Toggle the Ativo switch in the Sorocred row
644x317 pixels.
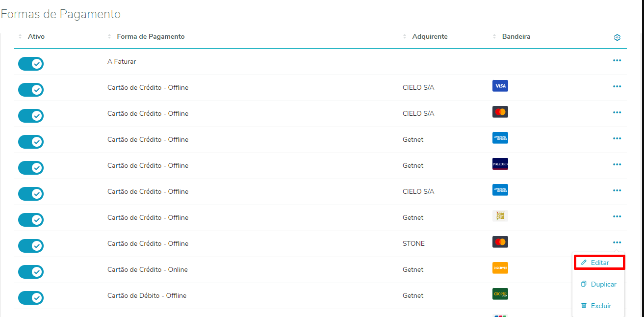click(x=31, y=220)
